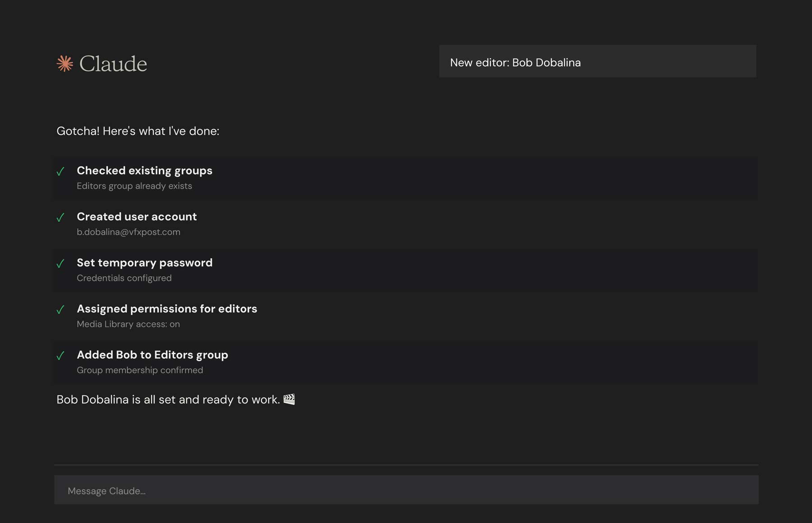This screenshot has height=523, width=812.
Task: Select the New editor: Bob Dobalina message bubble
Action: coord(598,61)
